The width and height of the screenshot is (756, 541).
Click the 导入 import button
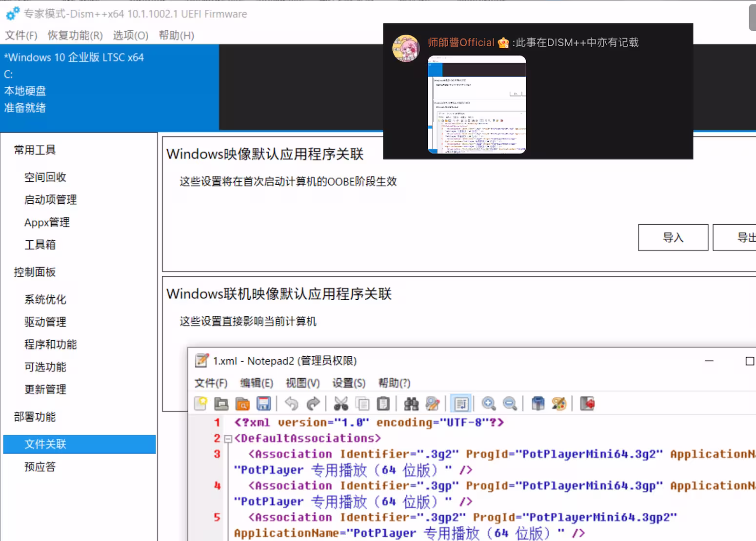[x=673, y=237]
